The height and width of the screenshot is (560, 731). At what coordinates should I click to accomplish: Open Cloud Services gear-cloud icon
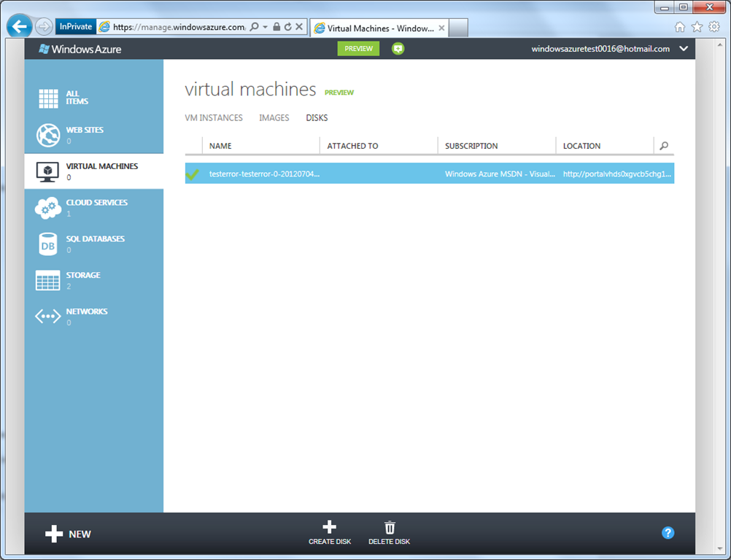point(48,208)
